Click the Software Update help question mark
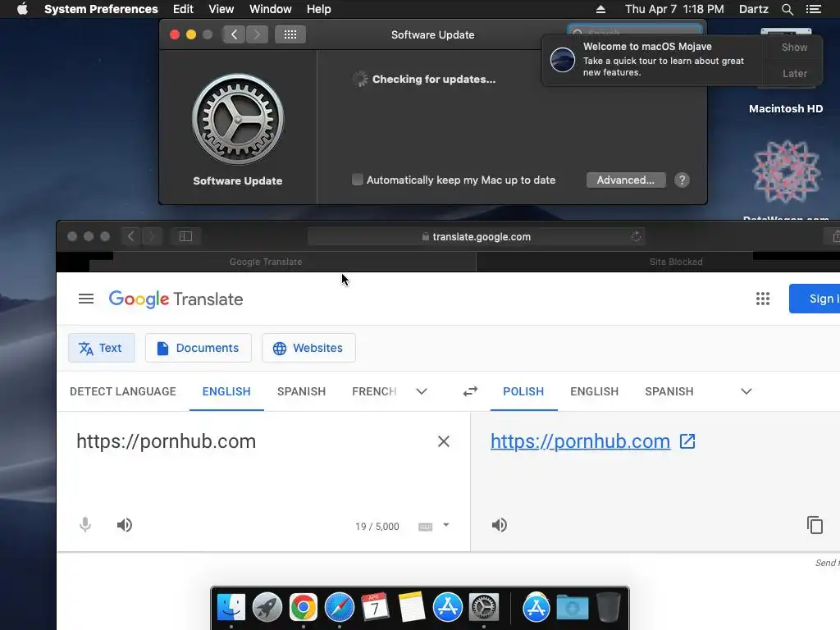The width and height of the screenshot is (840, 630). click(x=682, y=180)
